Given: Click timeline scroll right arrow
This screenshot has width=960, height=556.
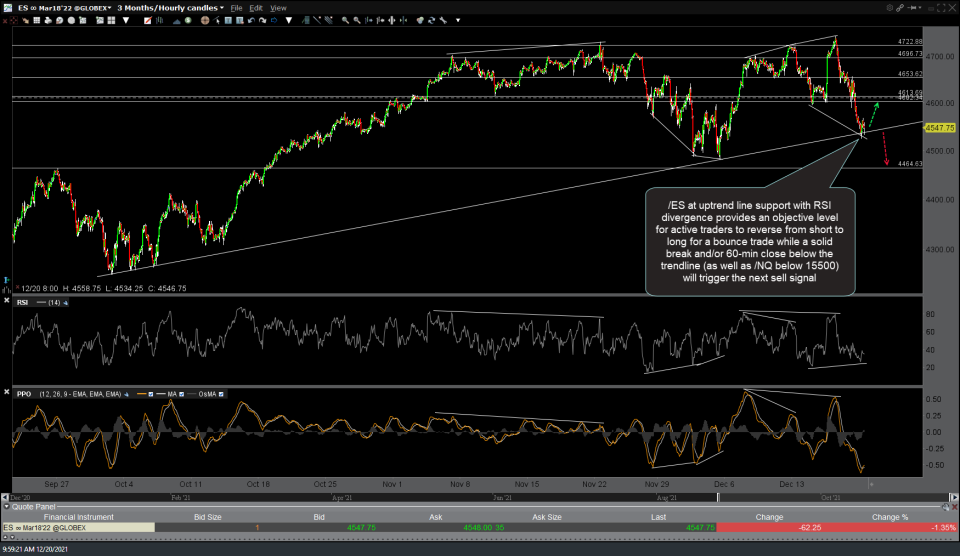Looking at the screenshot, I should coord(954,498).
